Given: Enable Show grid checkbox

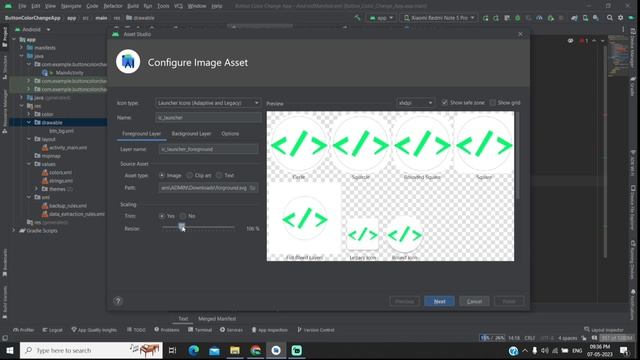Looking at the screenshot, I should 493,102.
